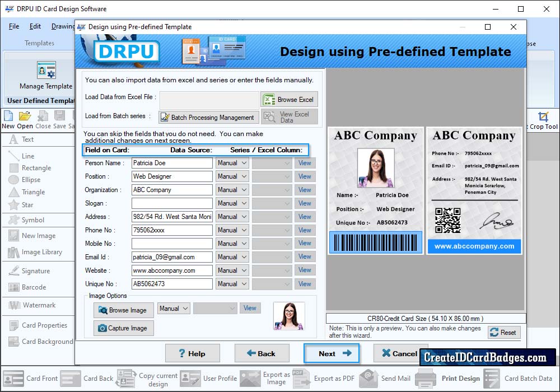The image size is (560, 392).
Task: Click the Mobile No input field
Action: [x=172, y=244]
